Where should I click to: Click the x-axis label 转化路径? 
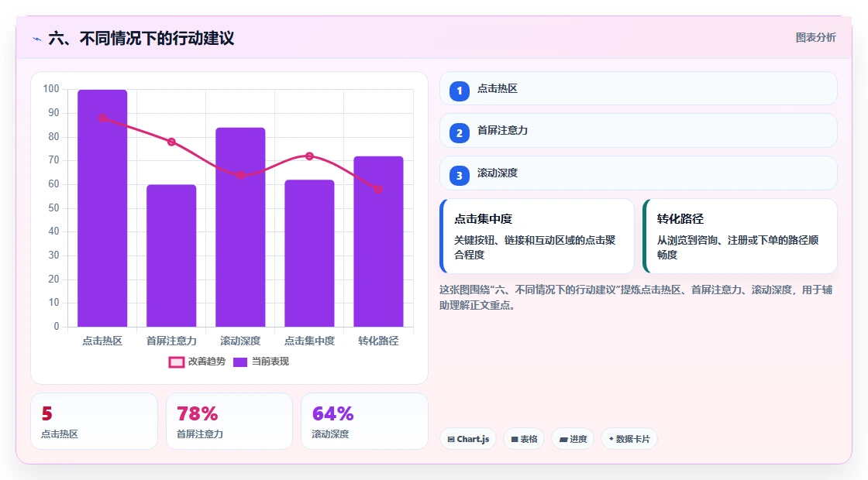pyautogui.click(x=379, y=341)
